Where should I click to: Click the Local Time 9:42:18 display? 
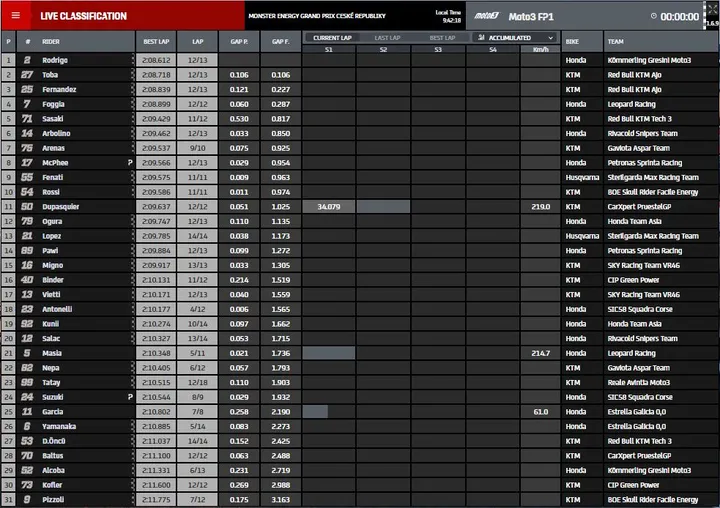(x=448, y=16)
